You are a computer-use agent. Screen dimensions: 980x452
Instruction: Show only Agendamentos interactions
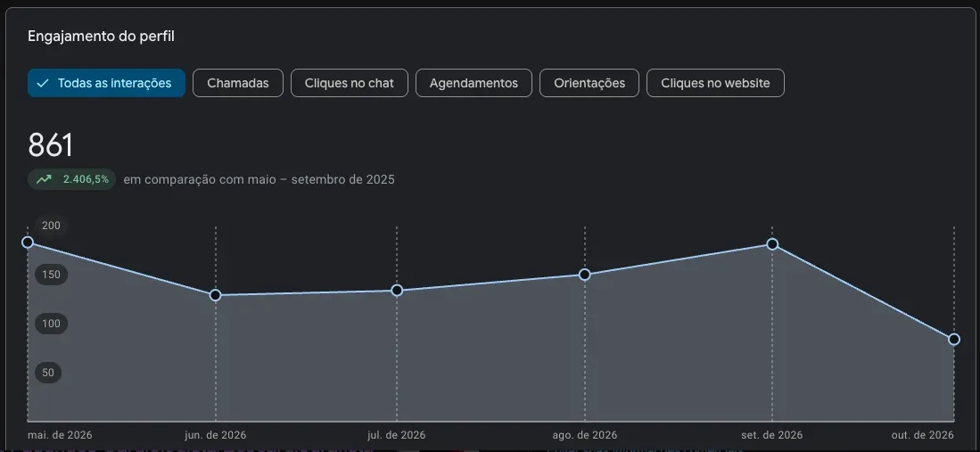pyautogui.click(x=474, y=83)
